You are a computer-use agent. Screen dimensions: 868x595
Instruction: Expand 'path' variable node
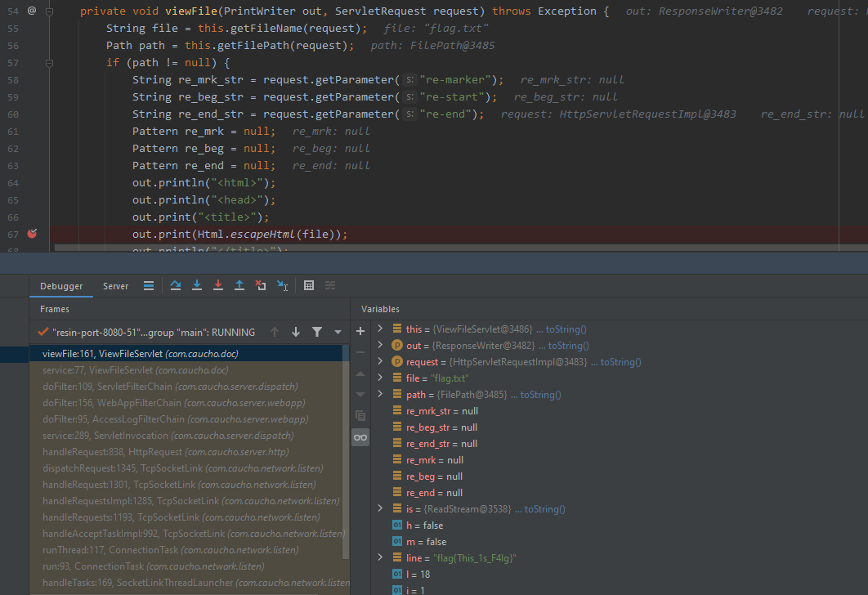[x=380, y=394]
